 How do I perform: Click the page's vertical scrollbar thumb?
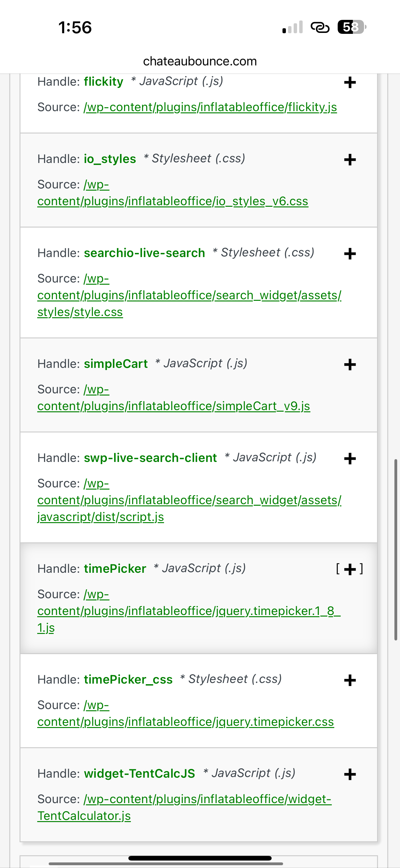(x=396, y=549)
